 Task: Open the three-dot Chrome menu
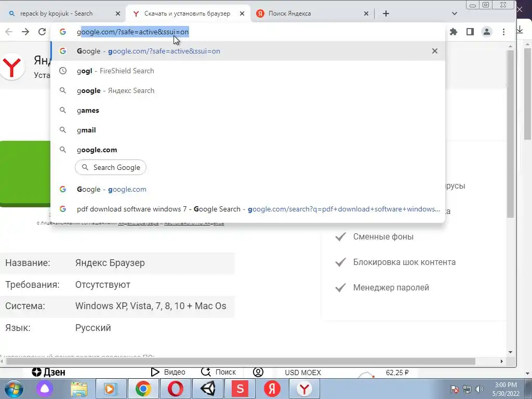[x=503, y=32]
